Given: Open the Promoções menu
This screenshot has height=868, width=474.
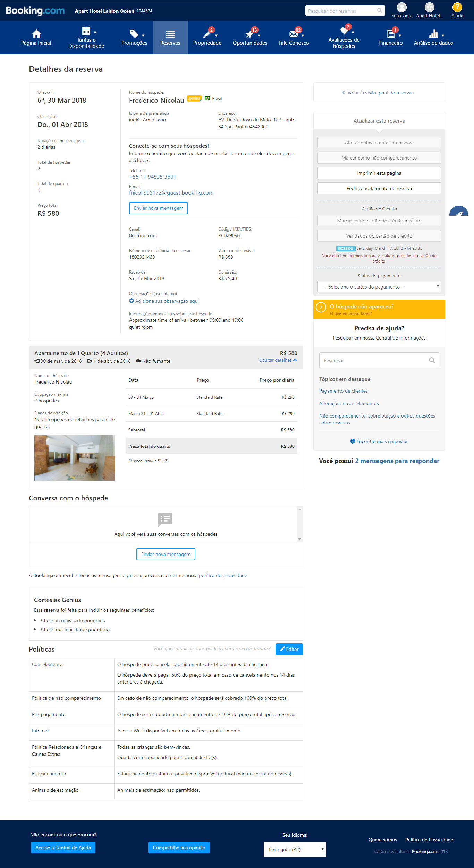Looking at the screenshot, I should 134,37.
